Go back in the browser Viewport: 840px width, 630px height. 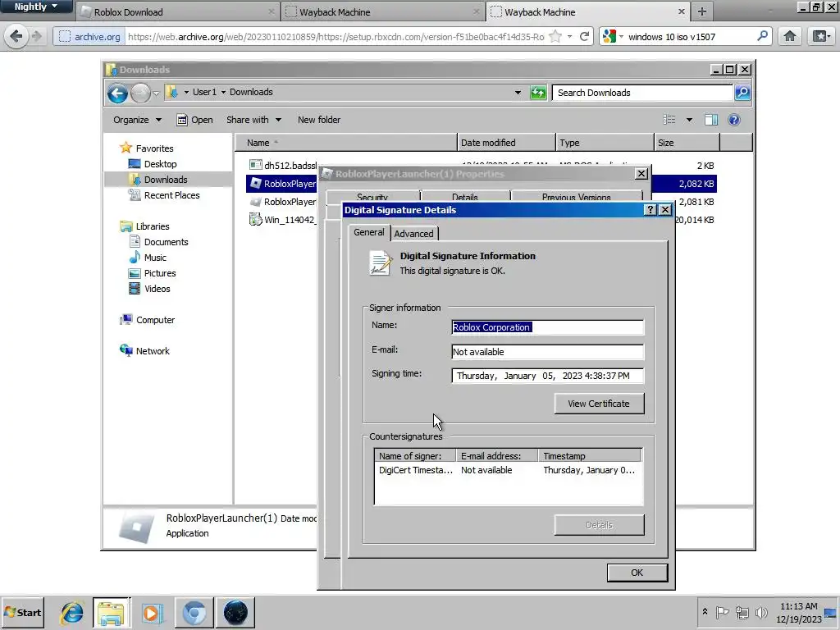point(16,36)
